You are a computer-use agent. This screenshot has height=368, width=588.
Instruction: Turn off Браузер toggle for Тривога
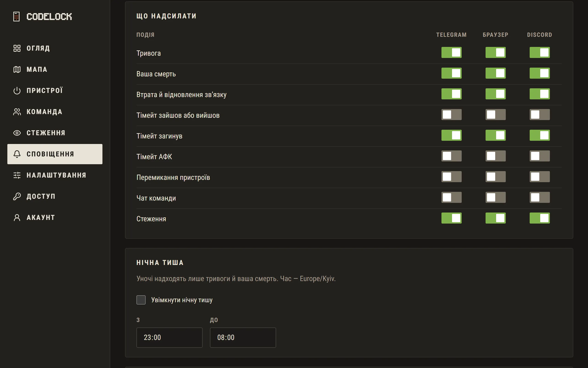click(495, 52)
